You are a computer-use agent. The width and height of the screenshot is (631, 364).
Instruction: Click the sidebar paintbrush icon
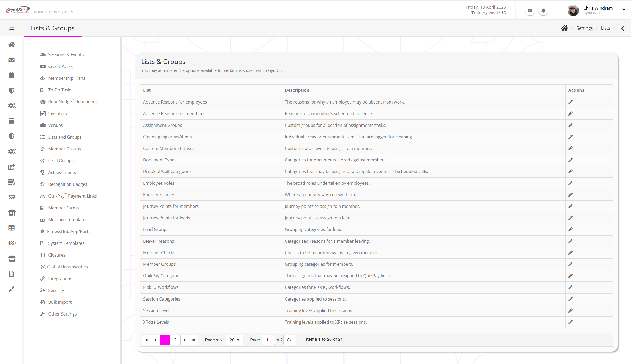12,289
